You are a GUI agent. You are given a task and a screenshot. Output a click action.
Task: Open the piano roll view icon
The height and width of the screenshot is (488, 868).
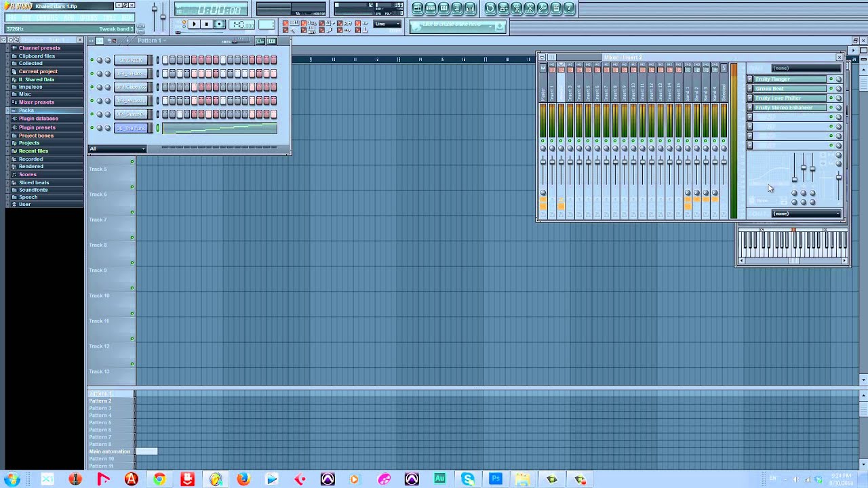pyautogui.click(x=443, y=8)
